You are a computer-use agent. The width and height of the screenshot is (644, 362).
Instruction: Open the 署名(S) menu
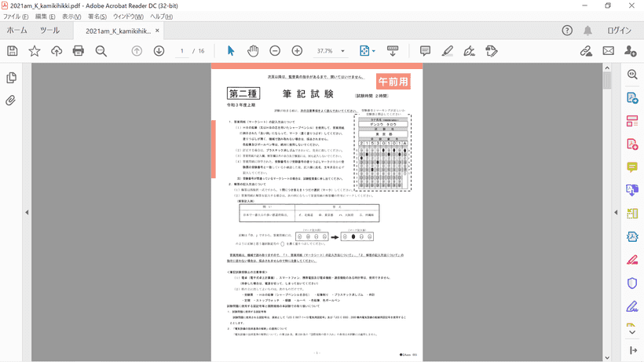[97, 16]
